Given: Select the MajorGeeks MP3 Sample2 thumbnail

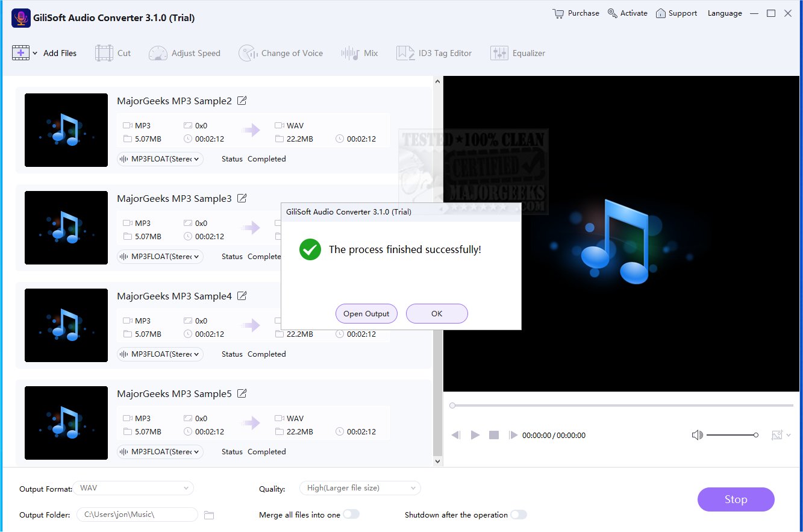Looking at the screenshot, I should click(x=66, y=130).
